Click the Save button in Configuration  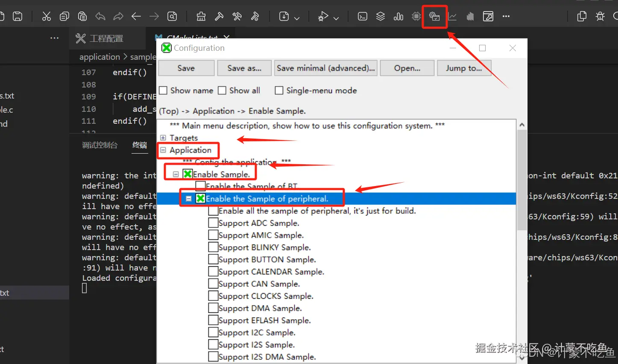coord(186,68)
